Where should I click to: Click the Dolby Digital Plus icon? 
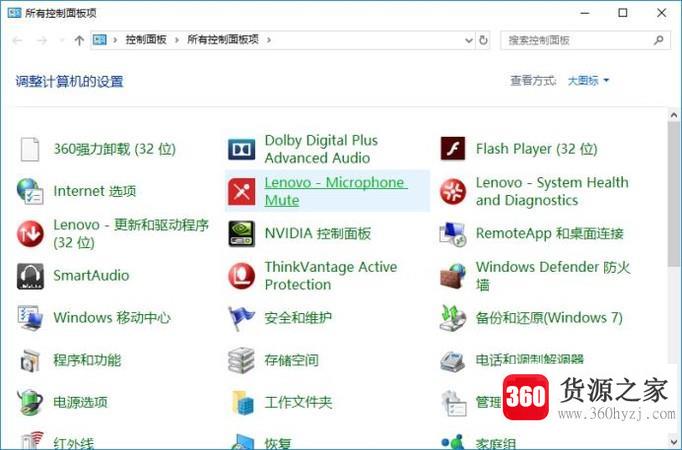pos(241,149)
